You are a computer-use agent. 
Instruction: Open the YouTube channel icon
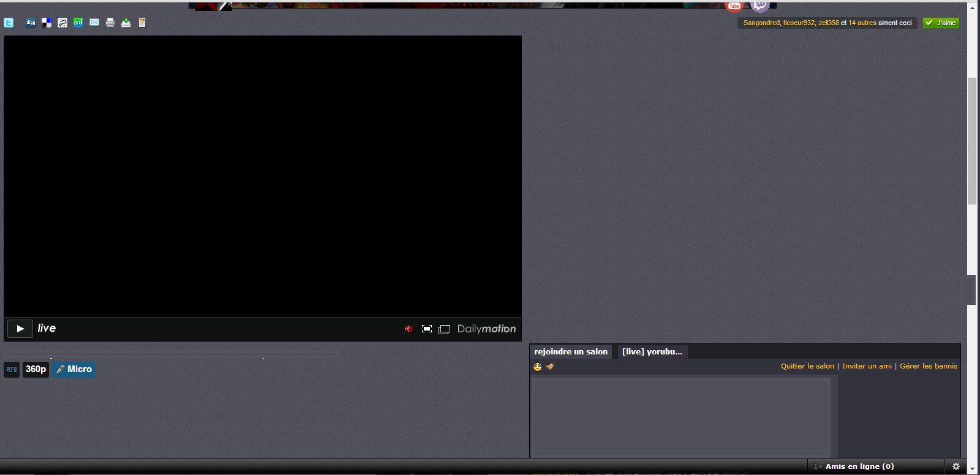click(x=734, y=6)
